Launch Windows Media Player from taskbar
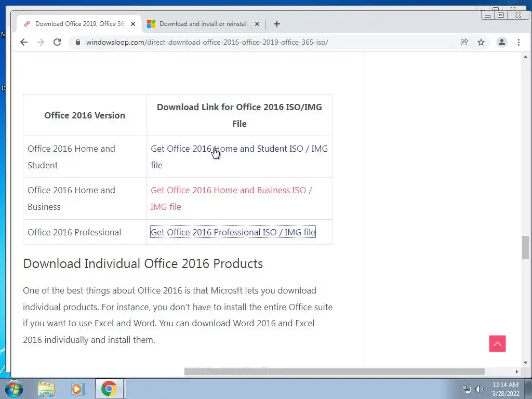The image size is (532, 399). click(x=77, y=389)
